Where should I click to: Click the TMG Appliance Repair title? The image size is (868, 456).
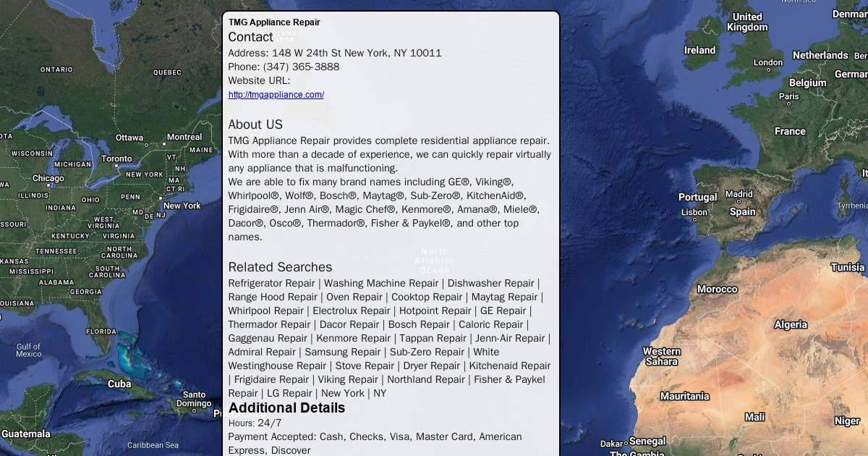click(x=274, y=22)
